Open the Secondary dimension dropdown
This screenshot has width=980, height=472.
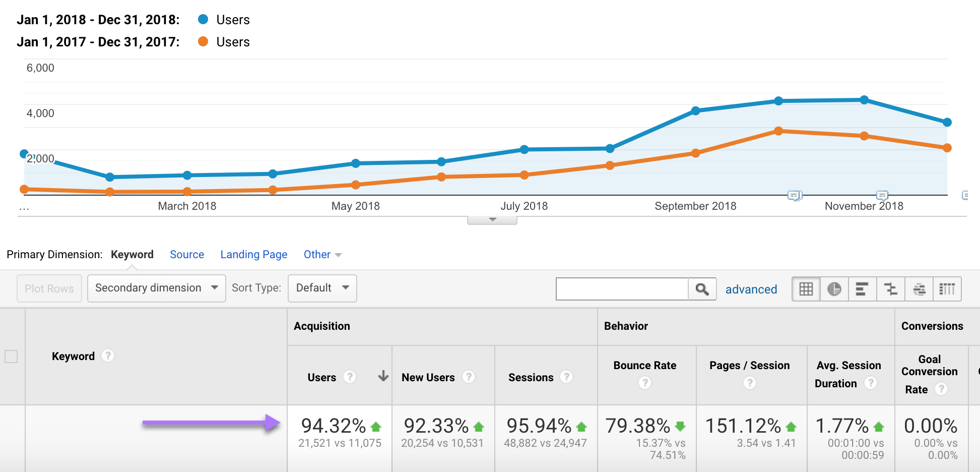[x=156, y=288]
